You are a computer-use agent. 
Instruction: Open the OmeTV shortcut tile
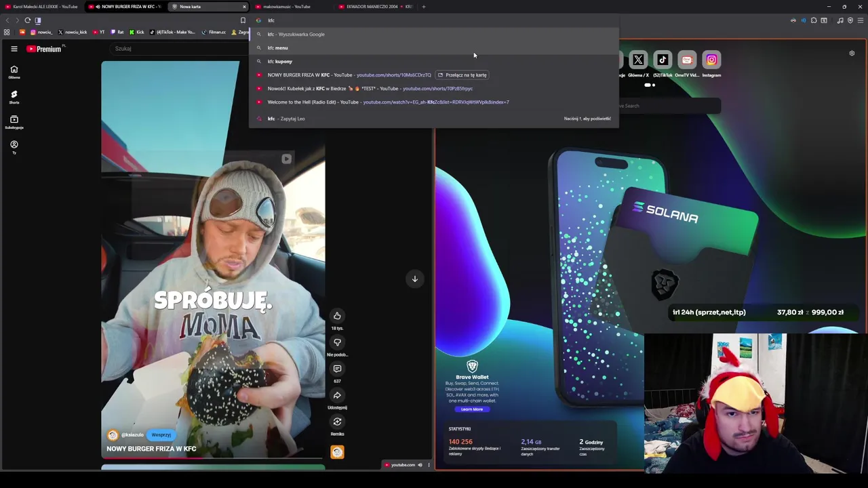click(687, 60)
